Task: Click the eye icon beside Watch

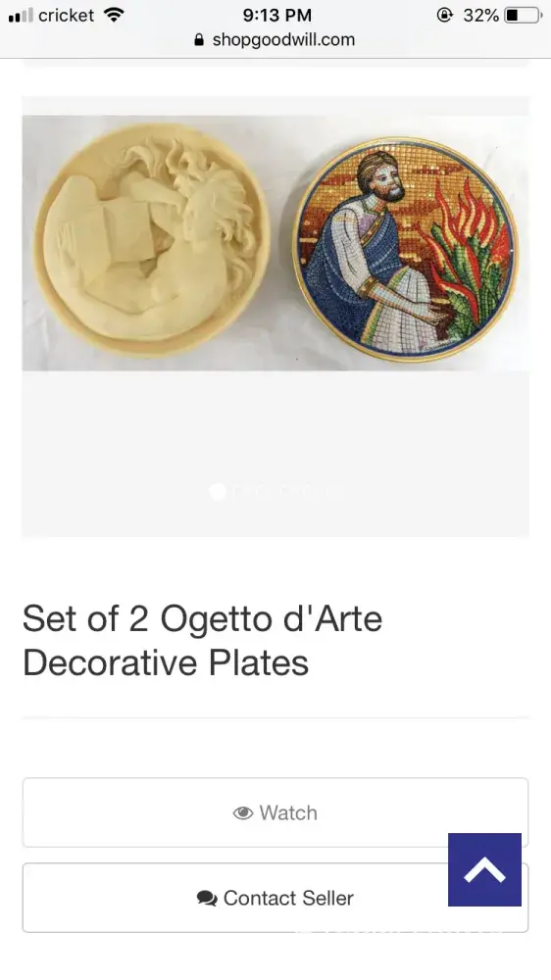Action: 243,813
